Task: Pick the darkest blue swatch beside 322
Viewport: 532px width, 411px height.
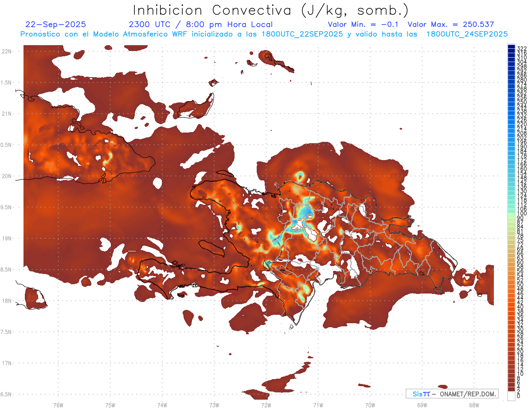Action: click(x=511, y=47)
